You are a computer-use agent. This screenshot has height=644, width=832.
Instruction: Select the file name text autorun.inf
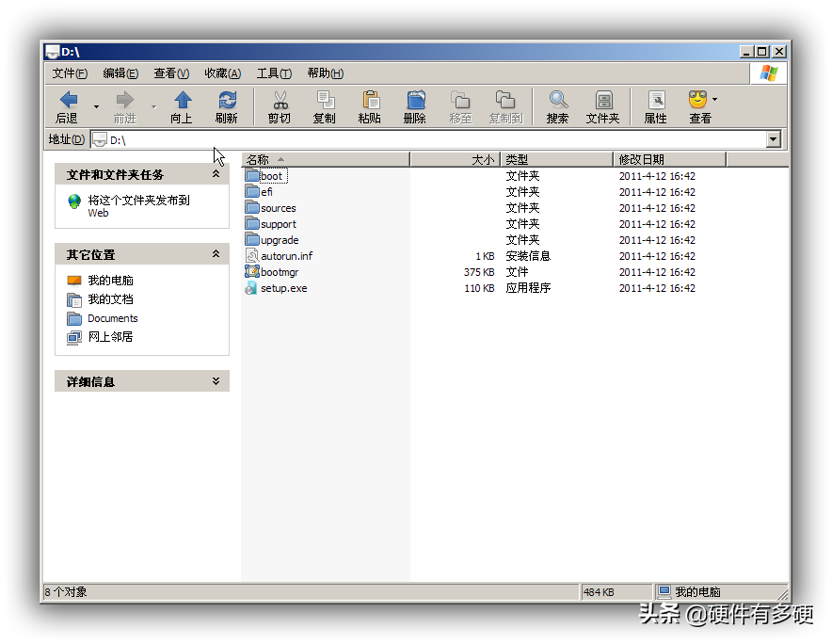pyautogui.click(x=286, y=255)
